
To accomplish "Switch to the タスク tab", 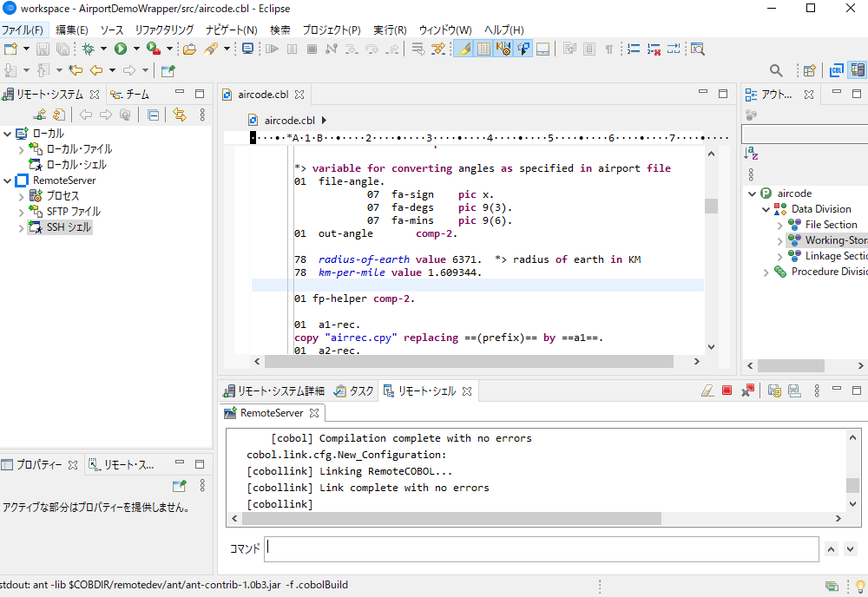I will click(x=354, y=391).
